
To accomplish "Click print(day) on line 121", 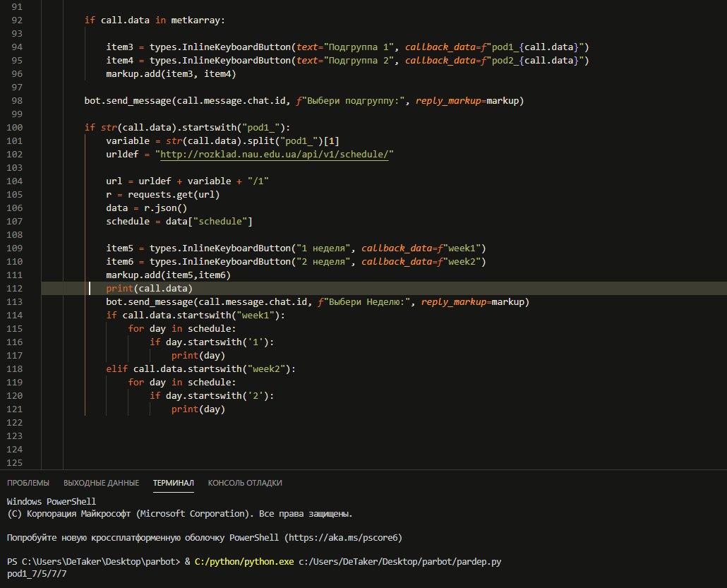I will pos(198,409).
